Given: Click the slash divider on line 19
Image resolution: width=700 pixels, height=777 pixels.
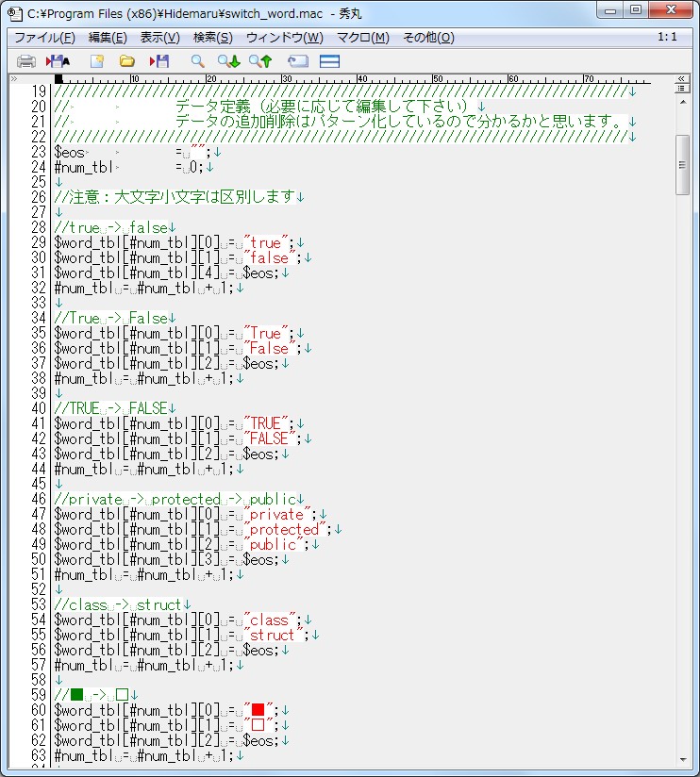Looking at the screenshot, I should tap(342, 91).
